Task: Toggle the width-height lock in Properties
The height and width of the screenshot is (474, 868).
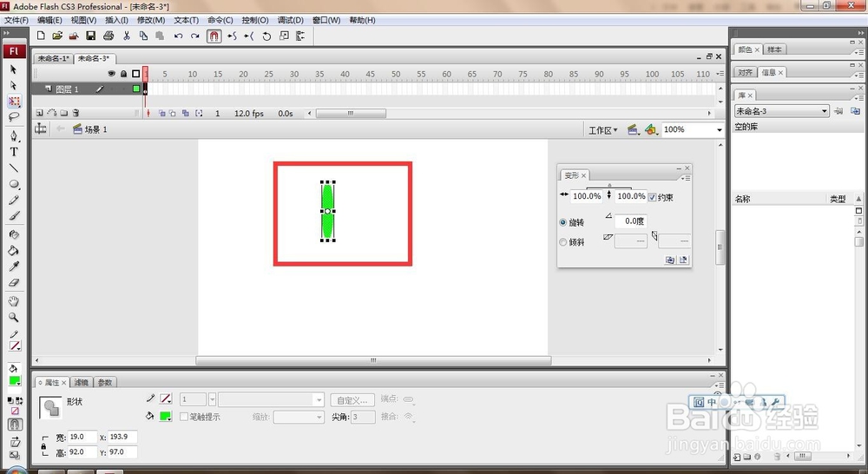Action: [43, 445]
